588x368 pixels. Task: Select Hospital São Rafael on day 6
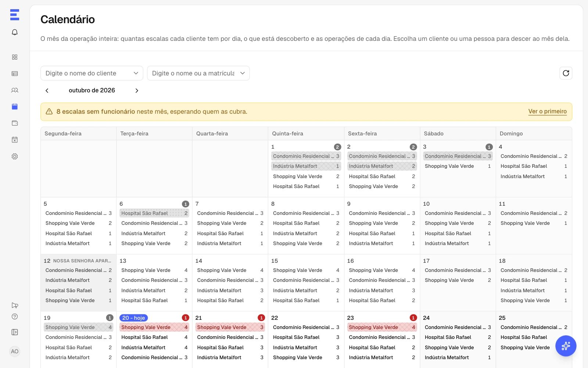pos(154,213)
